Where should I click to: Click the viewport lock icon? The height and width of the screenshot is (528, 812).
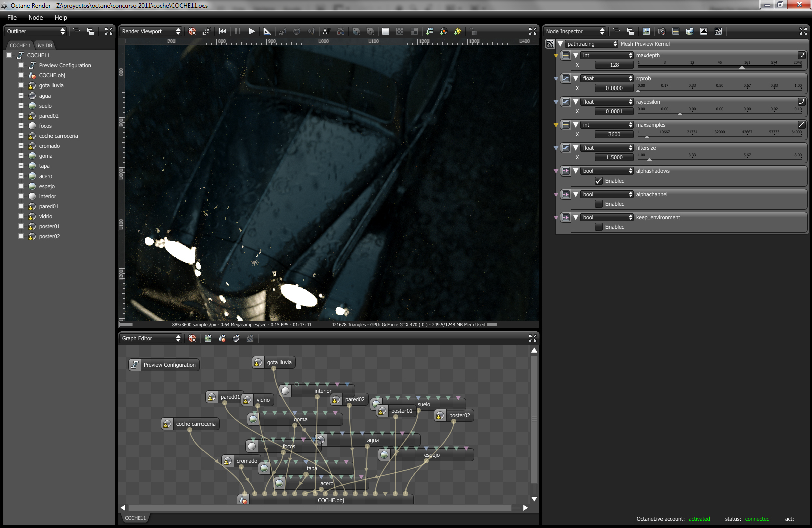tap(473, 31)
